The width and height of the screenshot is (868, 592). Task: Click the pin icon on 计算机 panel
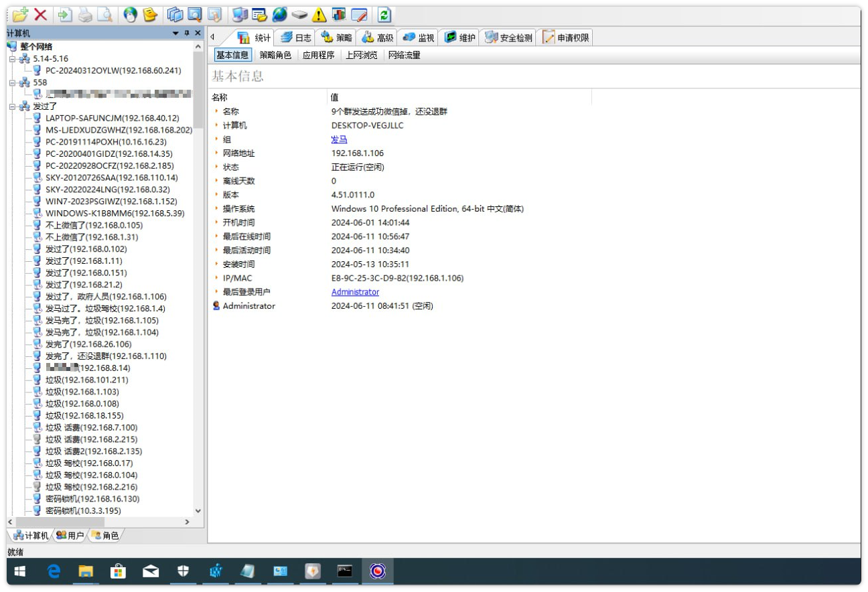click(186, 33)
